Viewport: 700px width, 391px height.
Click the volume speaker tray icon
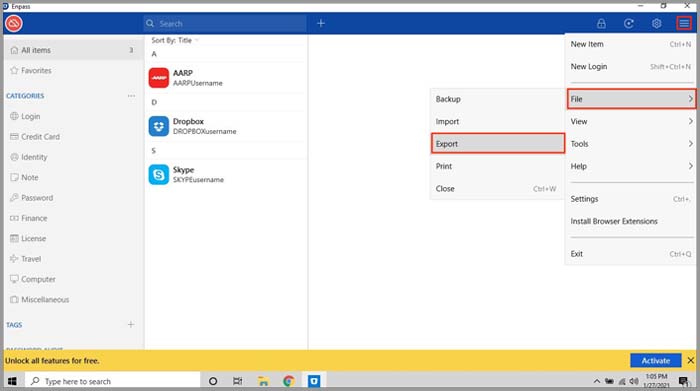click(x=633, y=381)
